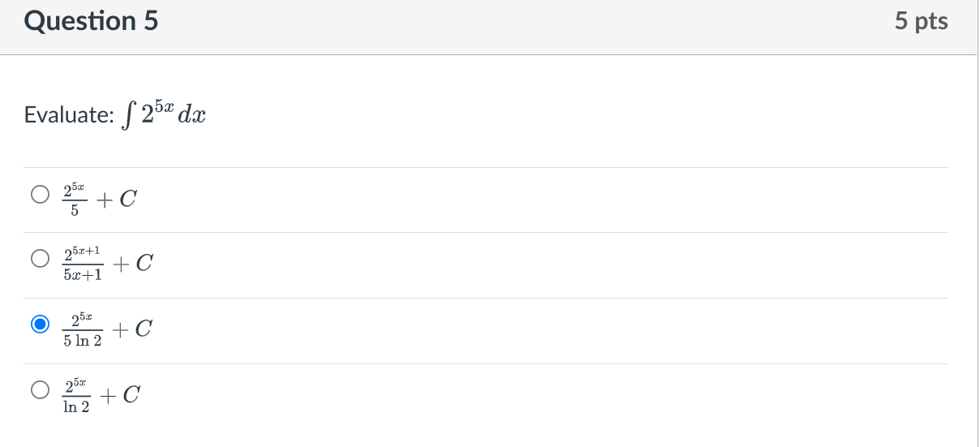Click the 'dx' at the end of the integral
980x447 pixels.
tap(192, 115)
